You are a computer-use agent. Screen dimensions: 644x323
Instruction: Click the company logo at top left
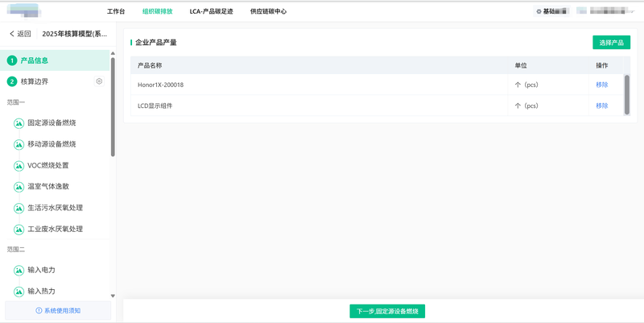(x=24, y=10)
